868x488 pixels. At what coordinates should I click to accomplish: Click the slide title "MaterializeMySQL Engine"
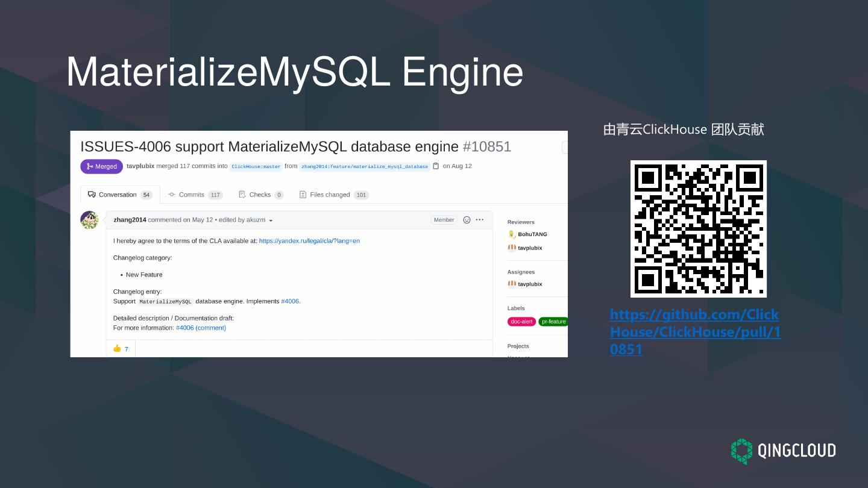click(x=295, y=71)
